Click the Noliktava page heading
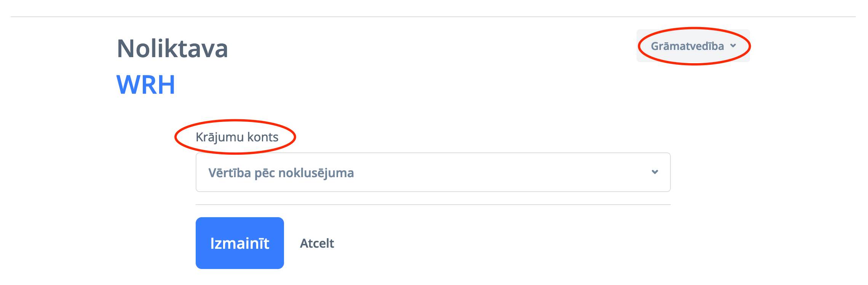Screen dimensions: 868x285 (x=172, y=49)
